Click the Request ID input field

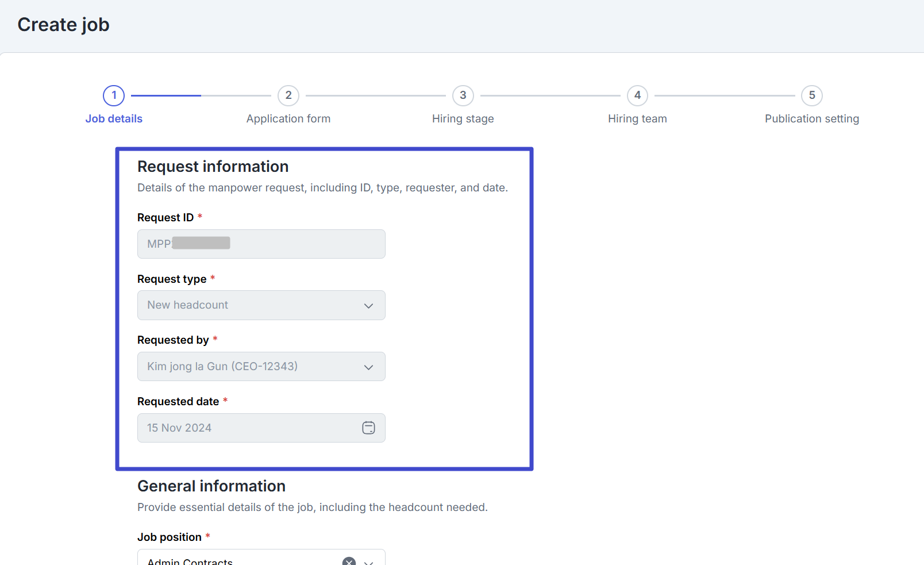pos(261,244)
